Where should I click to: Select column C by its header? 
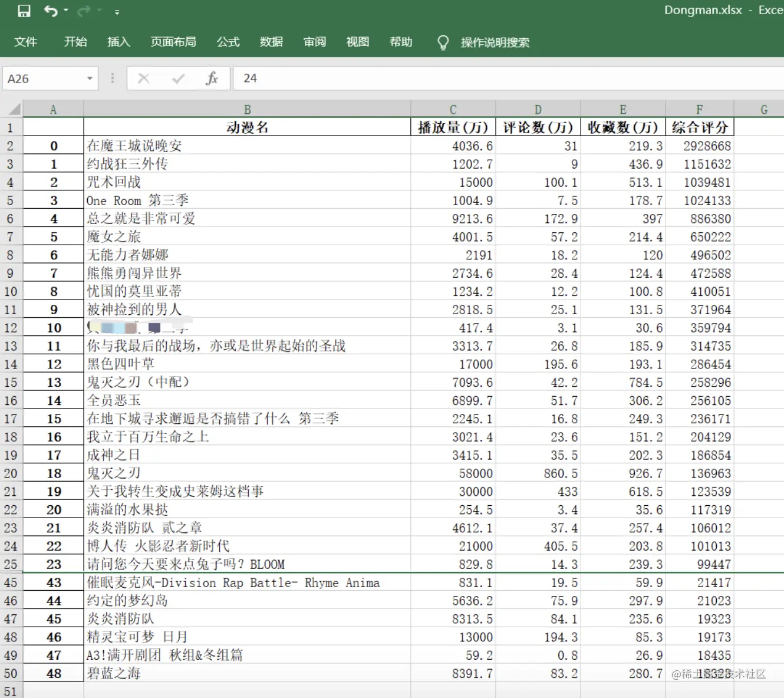click(453, 110)
